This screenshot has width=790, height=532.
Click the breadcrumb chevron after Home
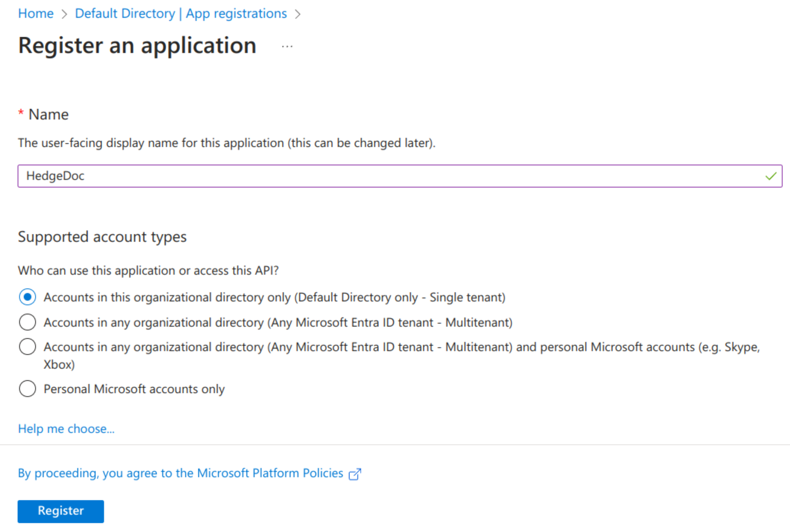click(x=65, y=14)
